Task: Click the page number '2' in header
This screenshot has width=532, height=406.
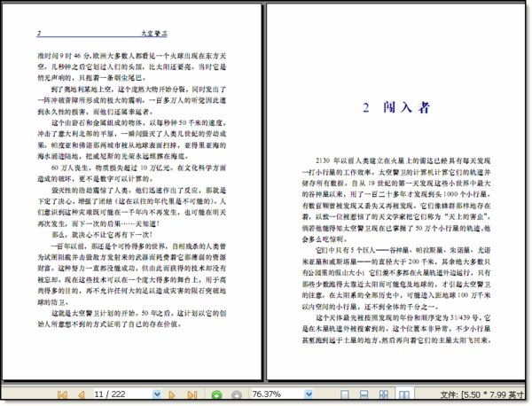Action: 39,33
